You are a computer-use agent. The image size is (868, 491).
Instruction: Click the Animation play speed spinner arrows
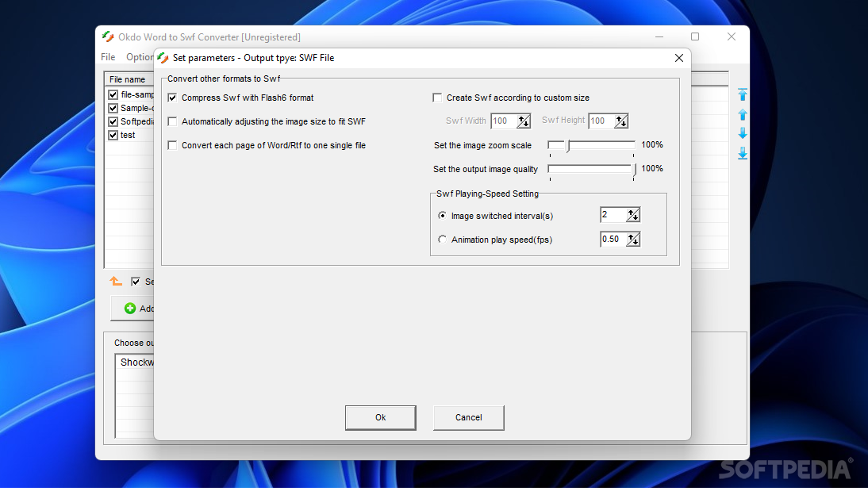tap(632, 239)
